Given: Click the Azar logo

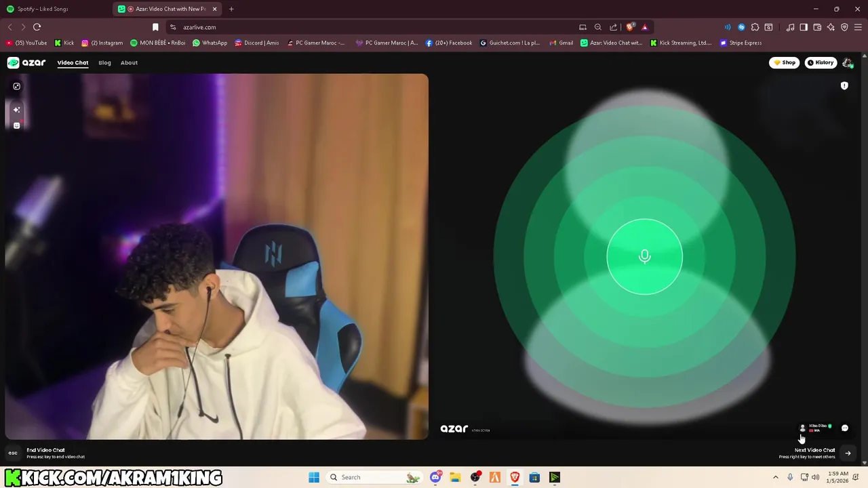Looking at the screenshot, I should 26,62.
